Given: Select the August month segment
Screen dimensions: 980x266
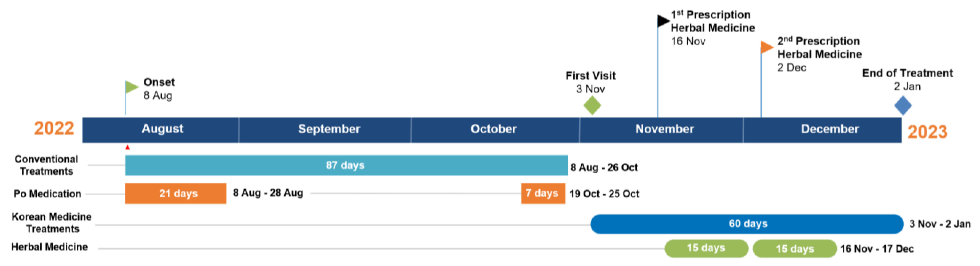Looking at the screenshot, I should click(x=162, y=129).
